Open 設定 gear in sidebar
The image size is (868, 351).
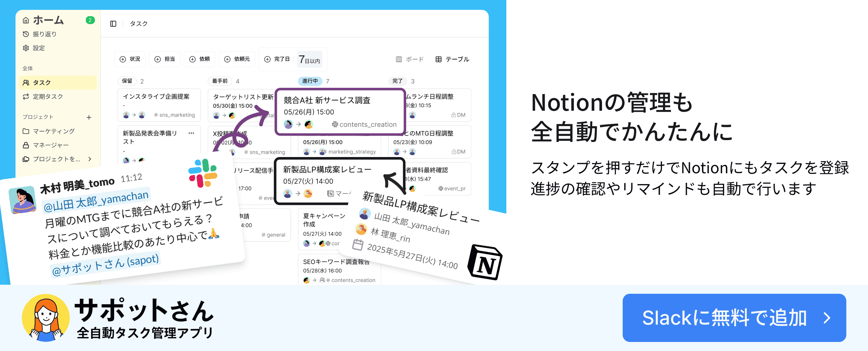click(x=26, y=48)
